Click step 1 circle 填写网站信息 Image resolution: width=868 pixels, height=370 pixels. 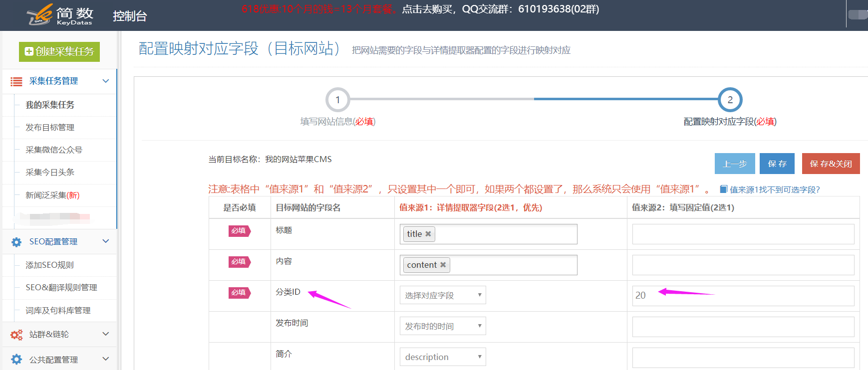pos(337,100)
